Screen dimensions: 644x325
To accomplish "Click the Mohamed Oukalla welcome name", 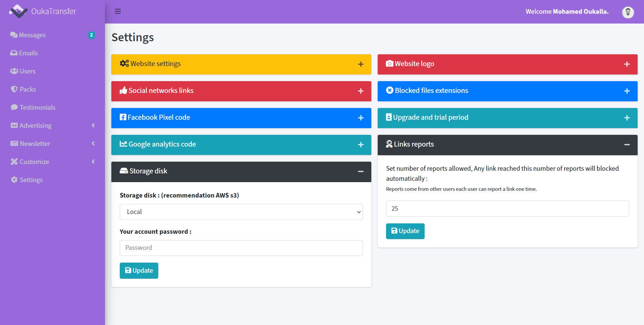I will 581,11.
